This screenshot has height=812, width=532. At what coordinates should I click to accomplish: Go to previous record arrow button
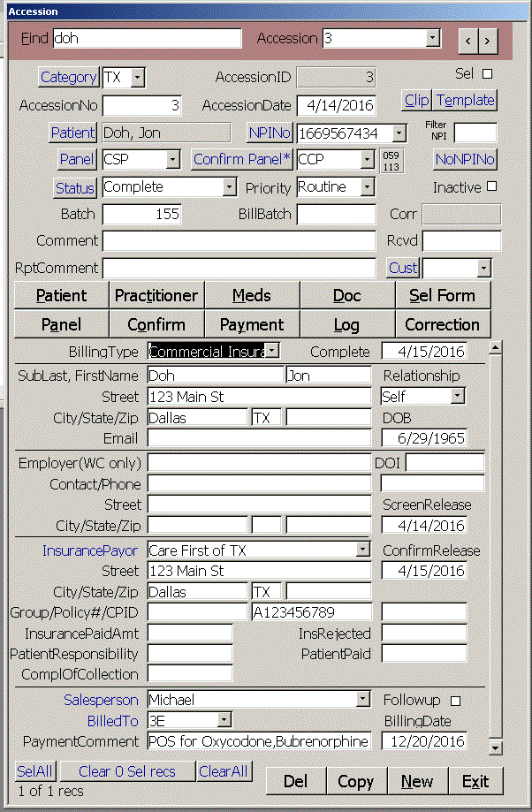[x=468, y=40]
